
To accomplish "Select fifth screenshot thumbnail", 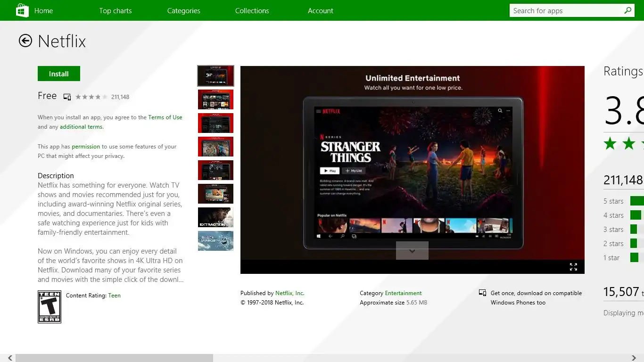I will (215, 170).
